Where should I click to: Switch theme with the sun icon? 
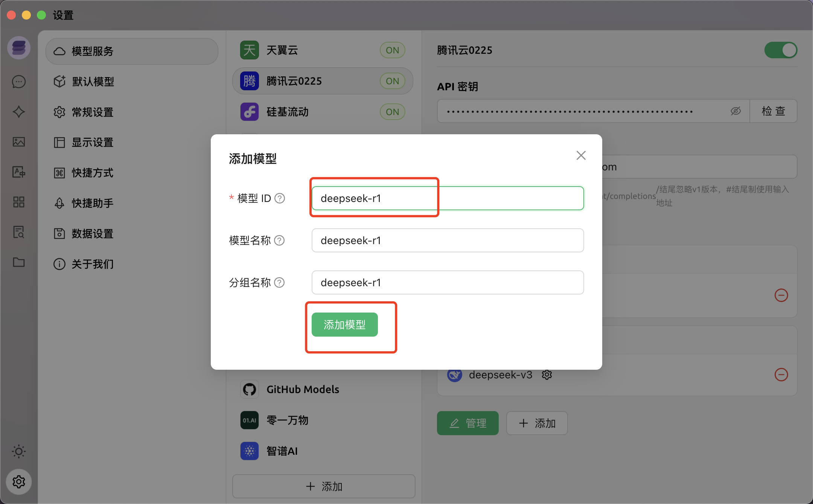click(x=19, y=451)
